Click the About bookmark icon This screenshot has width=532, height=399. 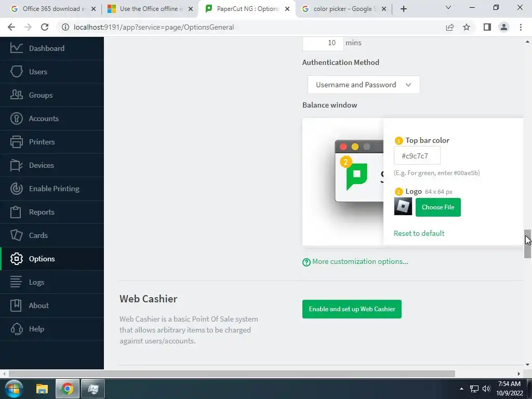[x=16, y=305]
